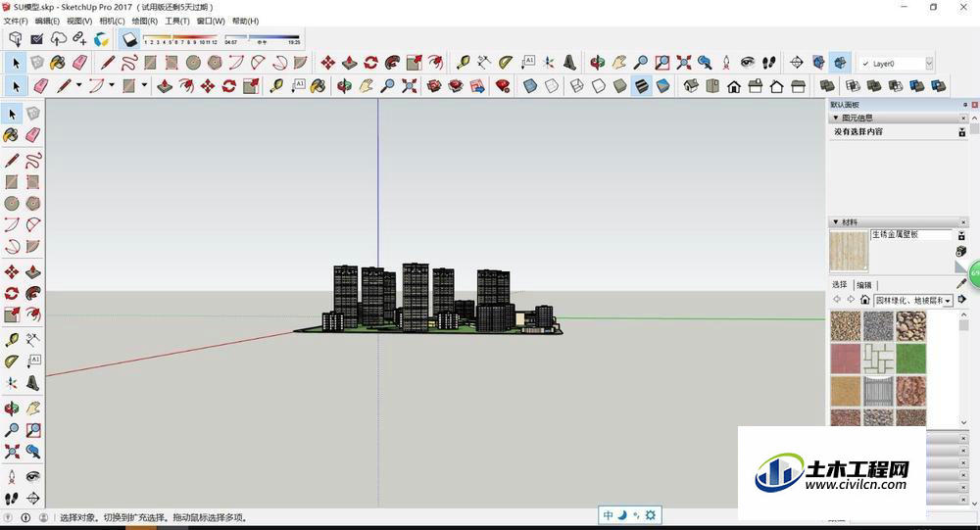Click the add location link-plus icon
Screen dimensions: 980x530
79,39
